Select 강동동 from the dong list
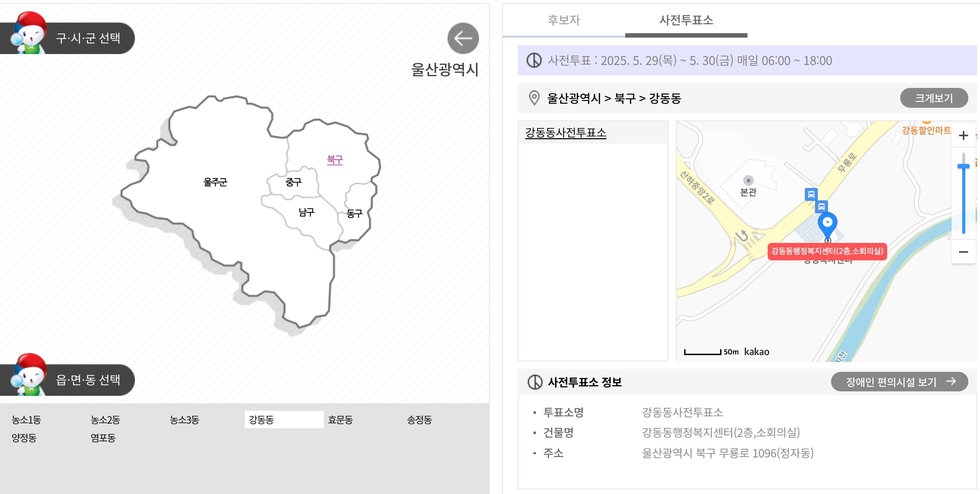Screen dimensions: 980x494 [x=284, y=419]
